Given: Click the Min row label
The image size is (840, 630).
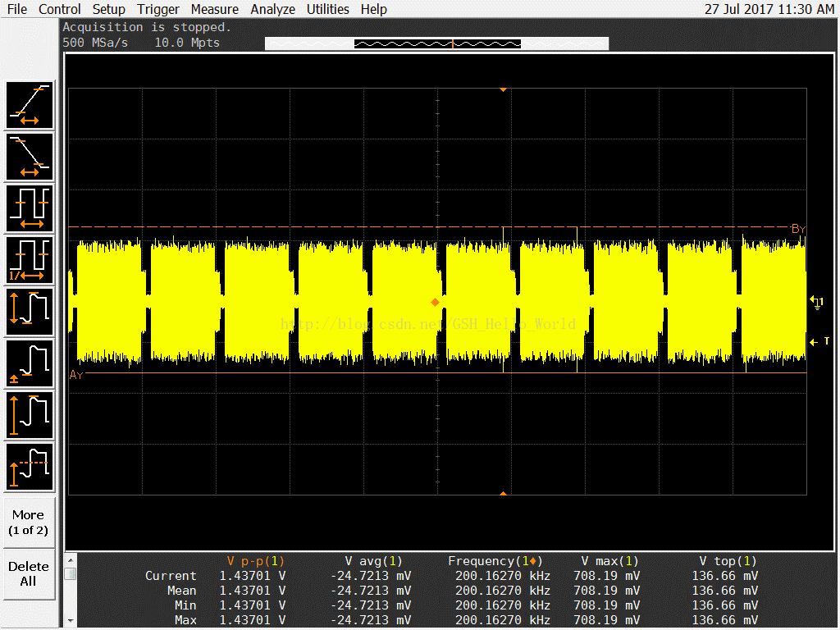Looking at the screenshot, I should 185,605.
